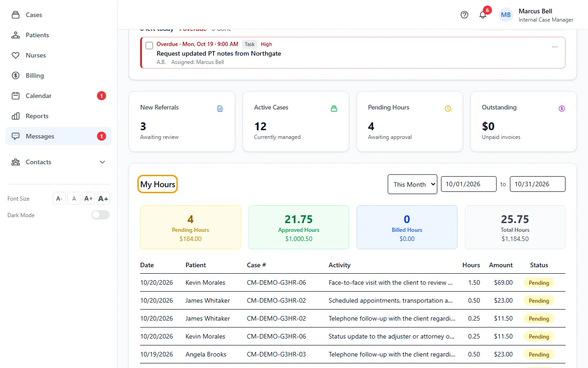The width and height of the screenshot is (588, 368).
Task: Click the Billing dollar icon in sidebar
Action: coord(16,75)
